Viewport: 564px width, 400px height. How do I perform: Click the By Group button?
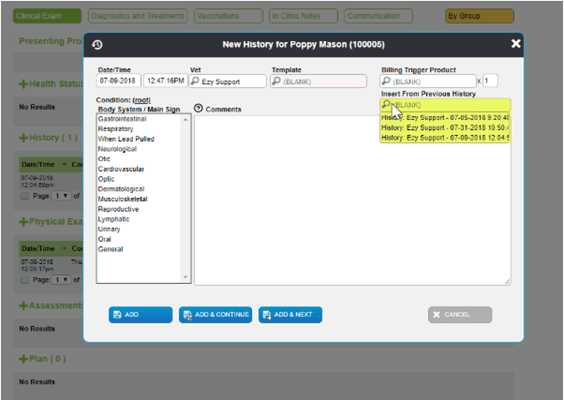pyautogui.click(x=479, y=16)
